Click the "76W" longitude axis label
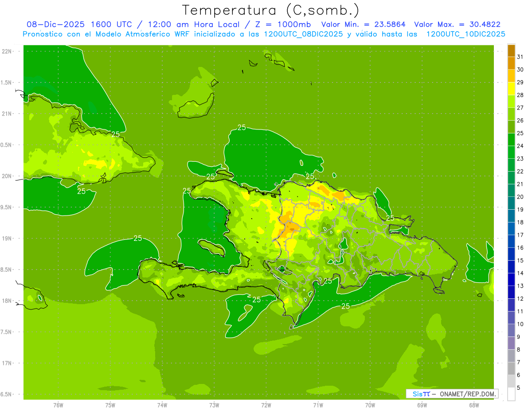 [58, 405]
